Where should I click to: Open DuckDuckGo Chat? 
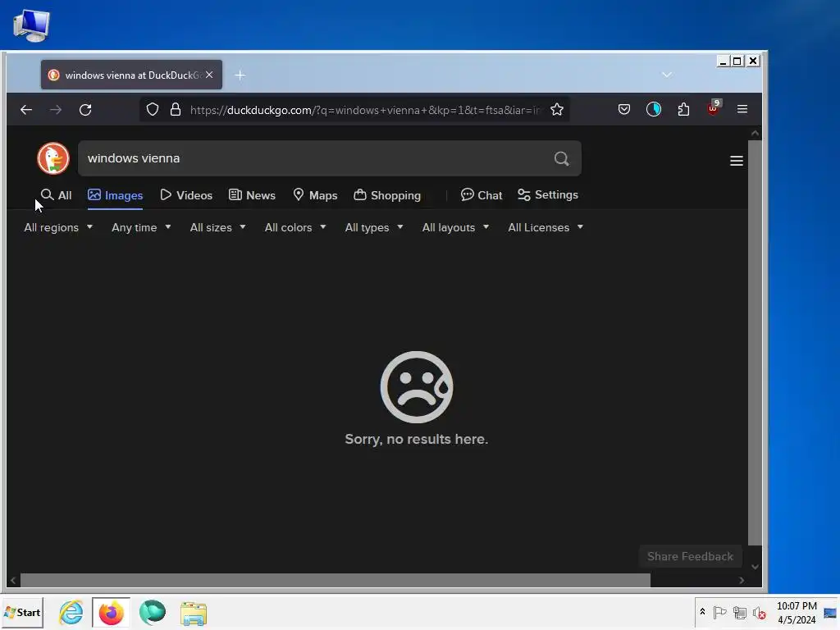pyautogui.click(x=481, y=195)
